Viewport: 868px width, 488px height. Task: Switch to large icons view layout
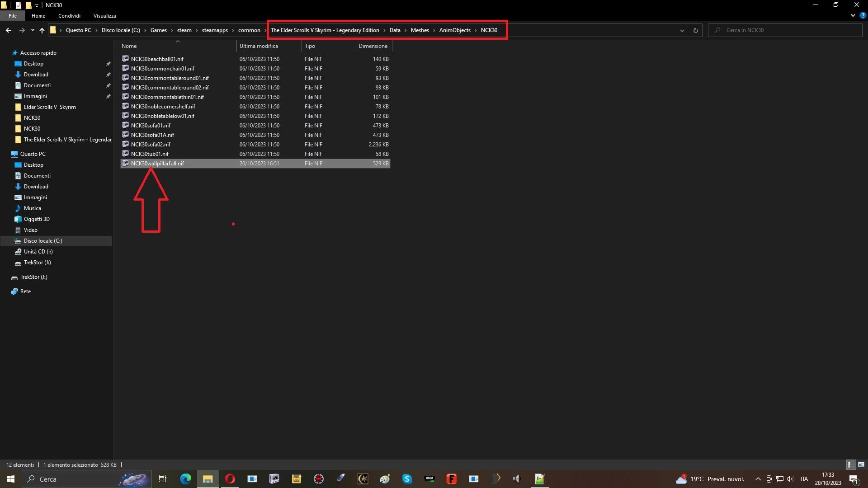pyautogui.click(x=861, y=465)
